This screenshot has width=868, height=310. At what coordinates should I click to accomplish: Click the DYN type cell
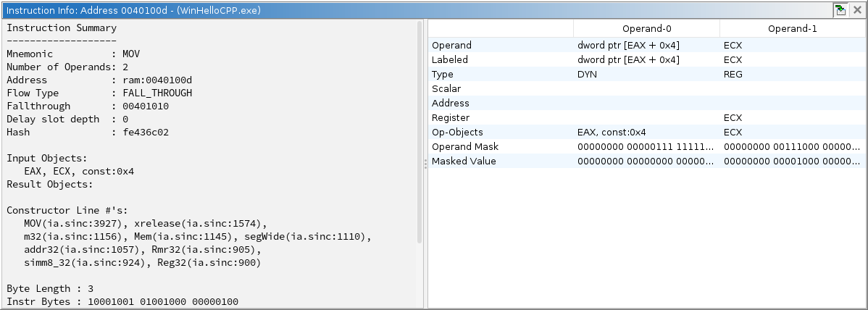(x=588, y=74)
